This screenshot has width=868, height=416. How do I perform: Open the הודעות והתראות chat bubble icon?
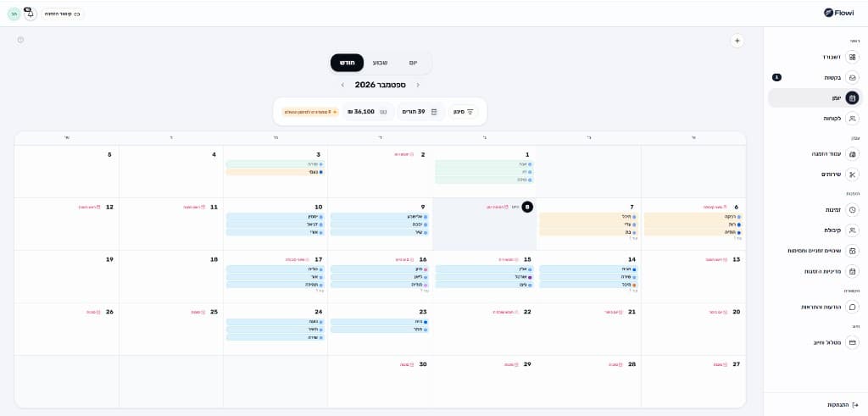852,307
